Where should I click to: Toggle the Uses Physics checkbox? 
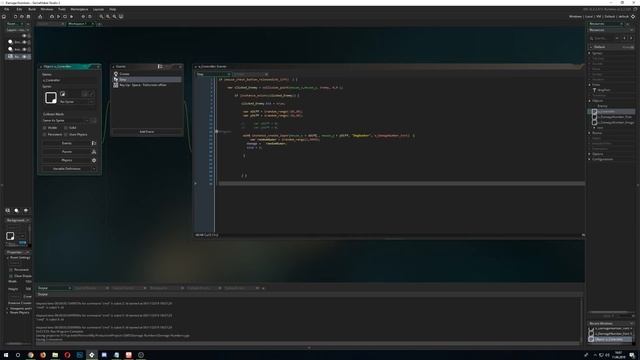[x=66, y=134]
